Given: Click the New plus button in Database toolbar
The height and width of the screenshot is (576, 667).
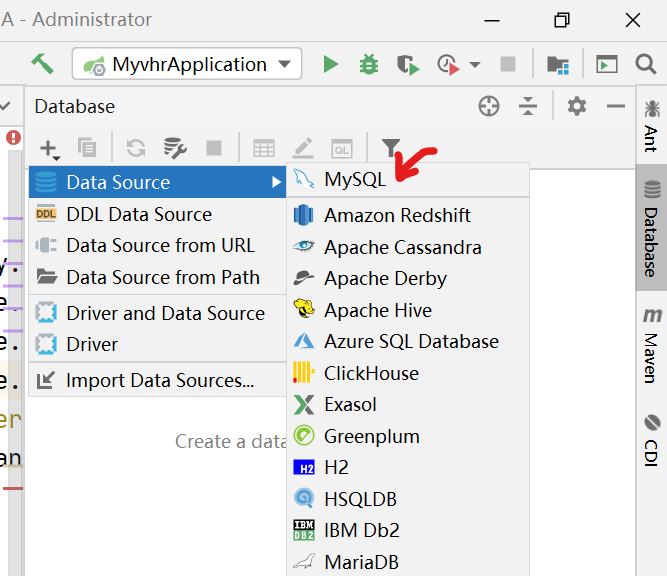Looking at the screenshot, I should 50,149.
